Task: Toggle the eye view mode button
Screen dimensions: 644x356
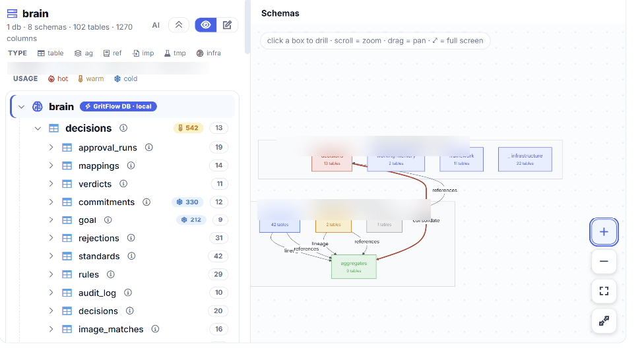Action: coord(206,25)
